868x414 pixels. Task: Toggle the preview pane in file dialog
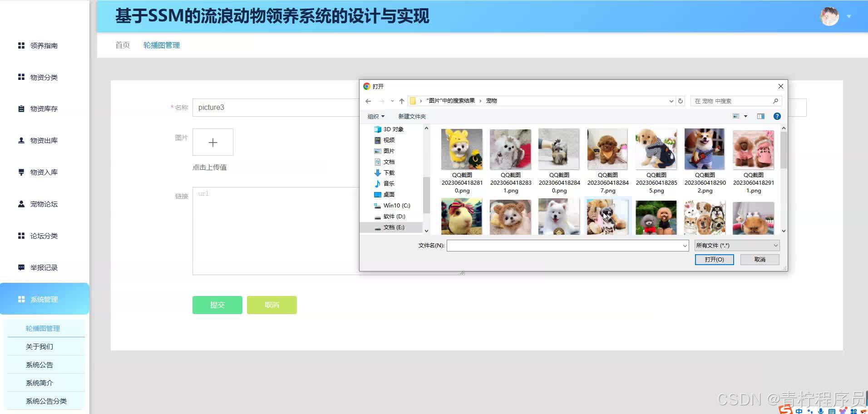click(761, 116)
